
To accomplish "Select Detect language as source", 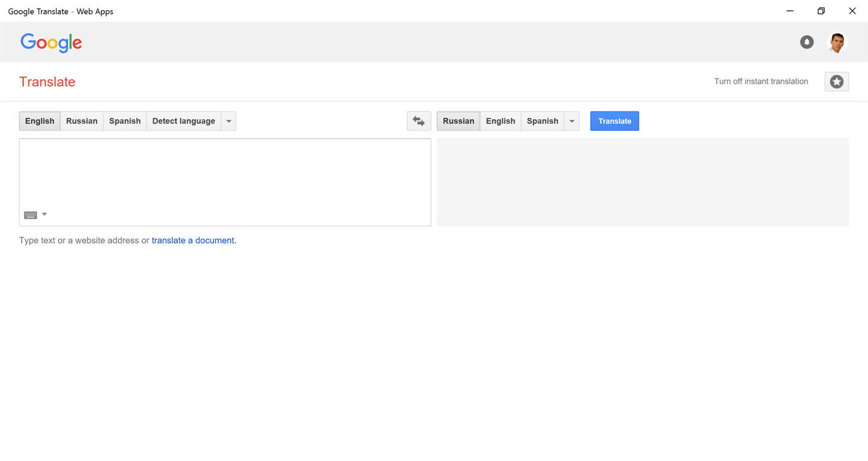I will click(183, 121).
